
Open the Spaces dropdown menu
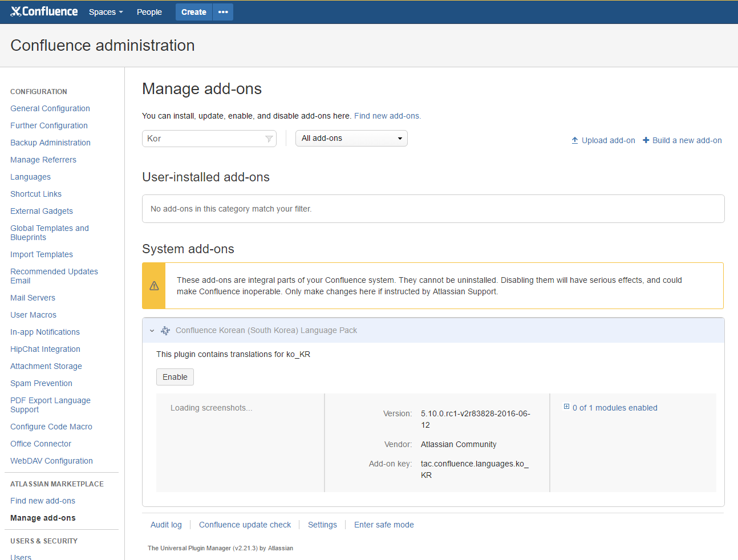coord(106,12)
